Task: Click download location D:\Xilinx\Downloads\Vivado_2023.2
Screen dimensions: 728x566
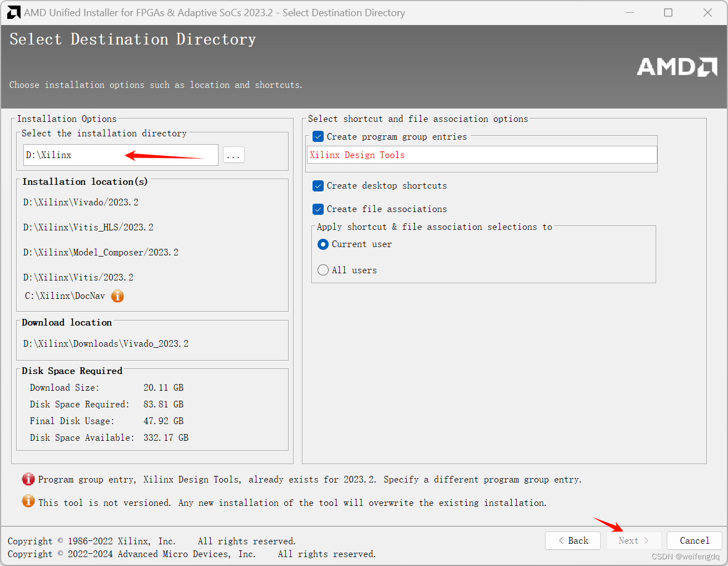Action: pos(106,343)
